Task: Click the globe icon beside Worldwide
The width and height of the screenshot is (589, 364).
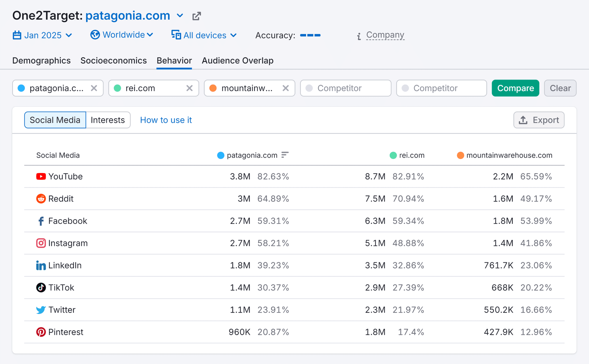Action: click(x=95, y=35)
